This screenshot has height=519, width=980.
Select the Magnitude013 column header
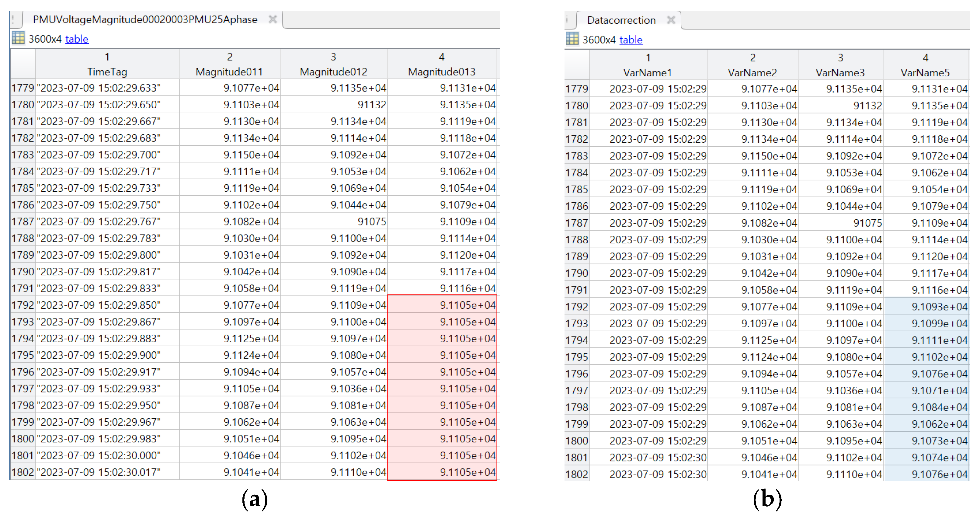click(x=441, y=71)
